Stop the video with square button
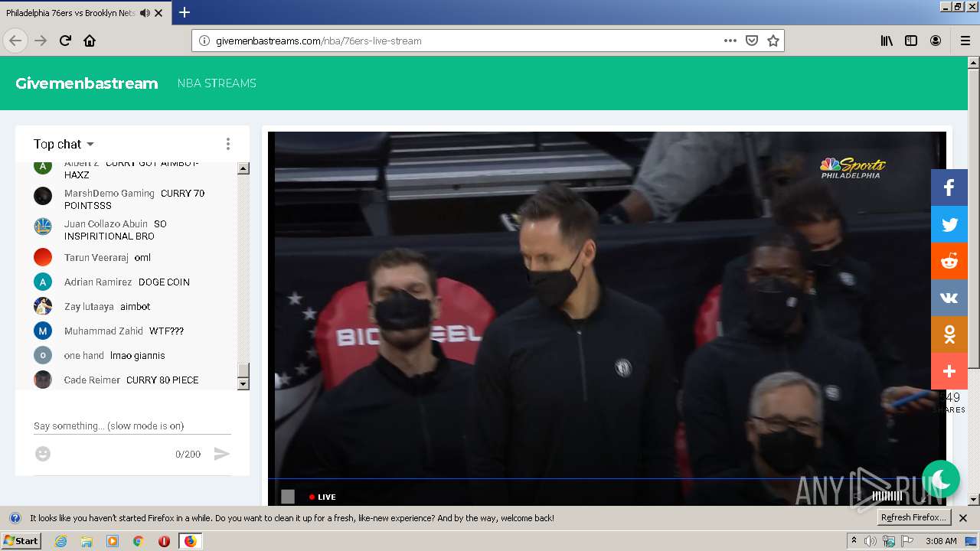 (288, 497)
